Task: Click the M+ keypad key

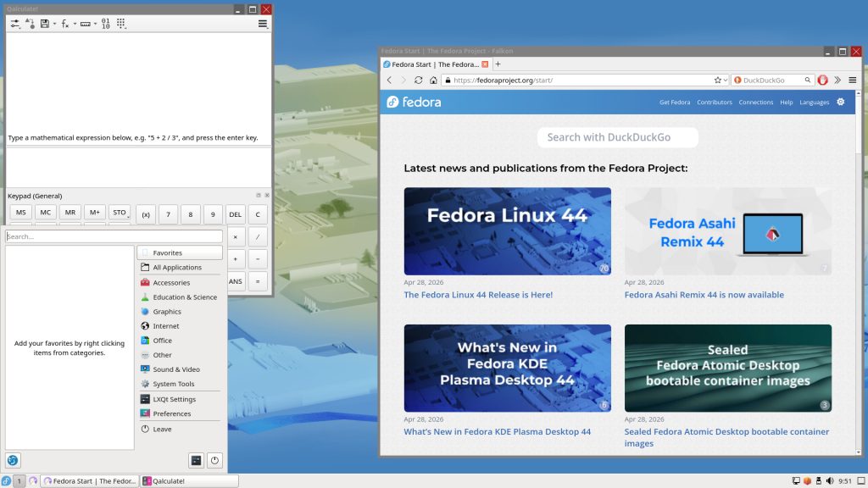Action: click(x=95, y=212)
